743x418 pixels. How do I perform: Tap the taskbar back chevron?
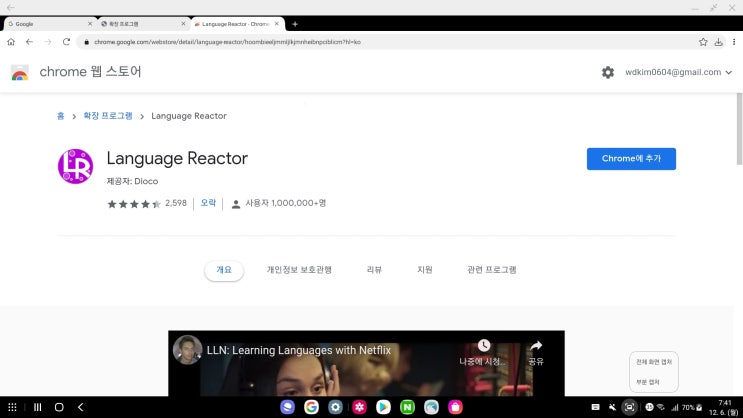(81, 407)
